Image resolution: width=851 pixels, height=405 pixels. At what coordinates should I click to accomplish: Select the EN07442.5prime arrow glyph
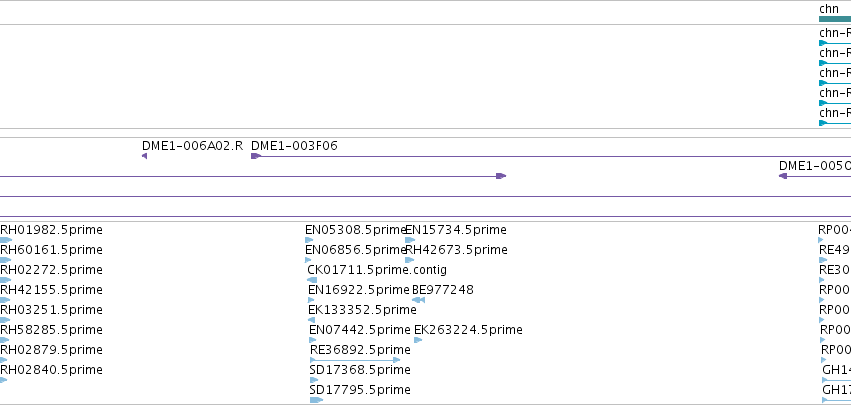[x=312, y=340]
